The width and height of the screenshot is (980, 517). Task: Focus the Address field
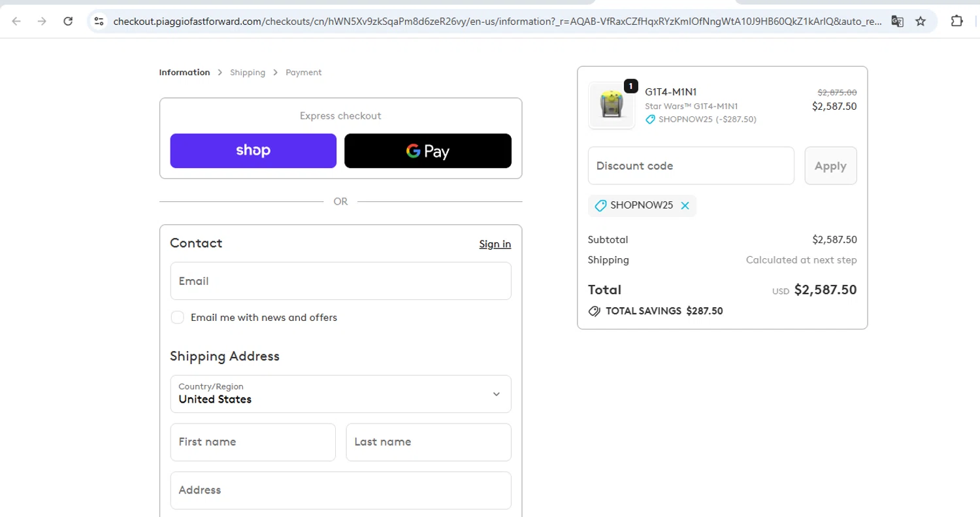(x=340, y=490)
